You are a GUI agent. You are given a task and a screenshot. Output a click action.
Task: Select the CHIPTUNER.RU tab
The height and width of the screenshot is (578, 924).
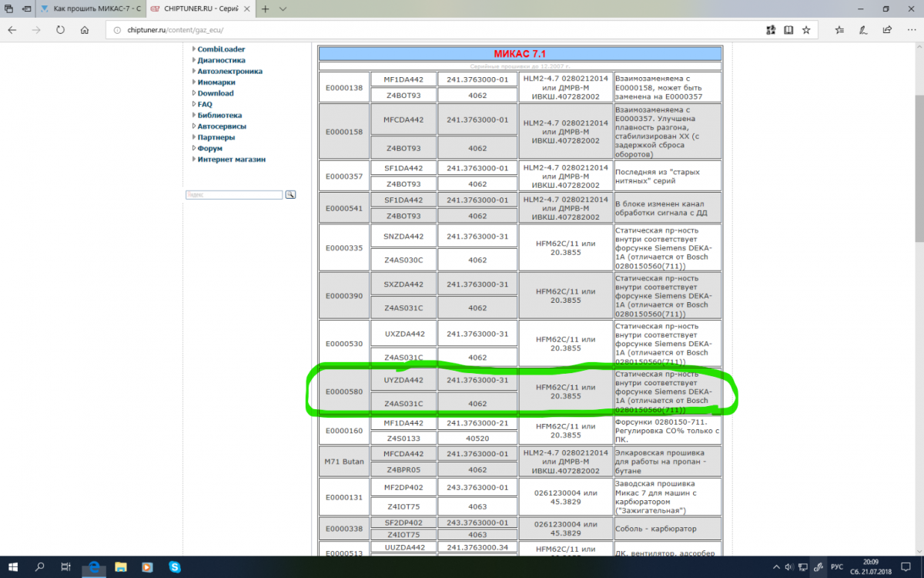pos(199,9)
